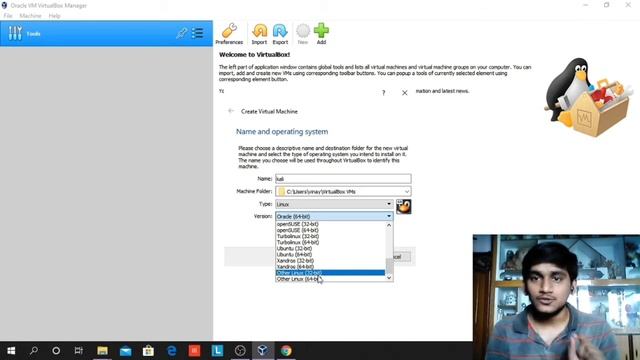Click the Export appliance icon
640x360 pixels.
[280, 33]
